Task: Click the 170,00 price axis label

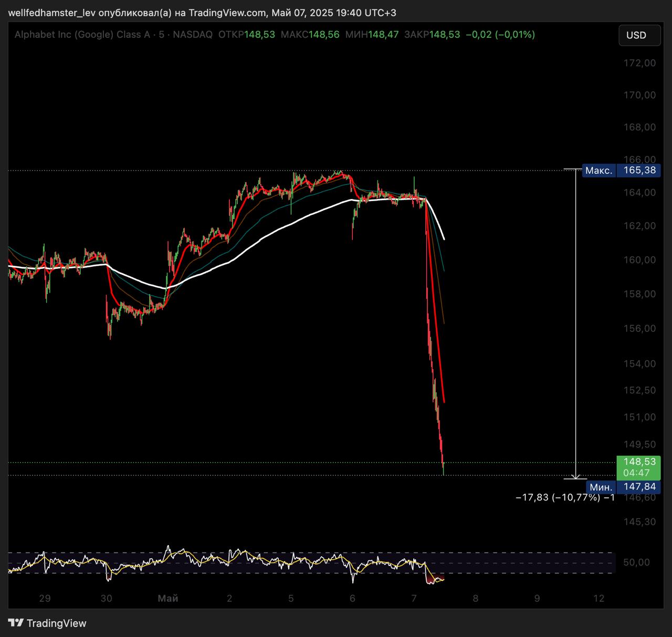Action: tap(639, 95)
